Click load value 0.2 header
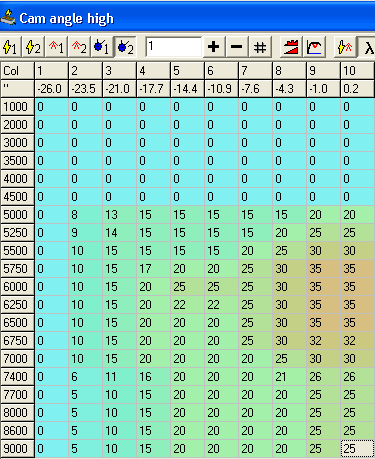Image resolution: width=375 pixels, height=459 pixels. click(357, 89)
